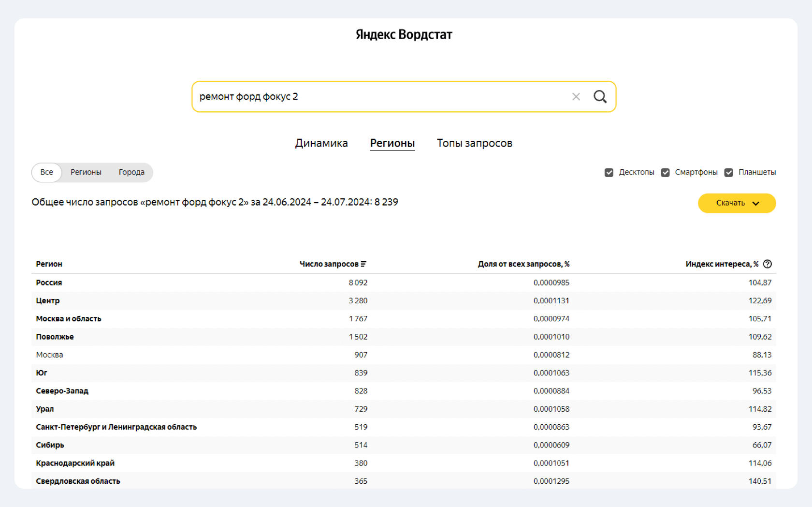The image size is (812, 507).
Task: Click the Юг region name
Action: (42, 373)
